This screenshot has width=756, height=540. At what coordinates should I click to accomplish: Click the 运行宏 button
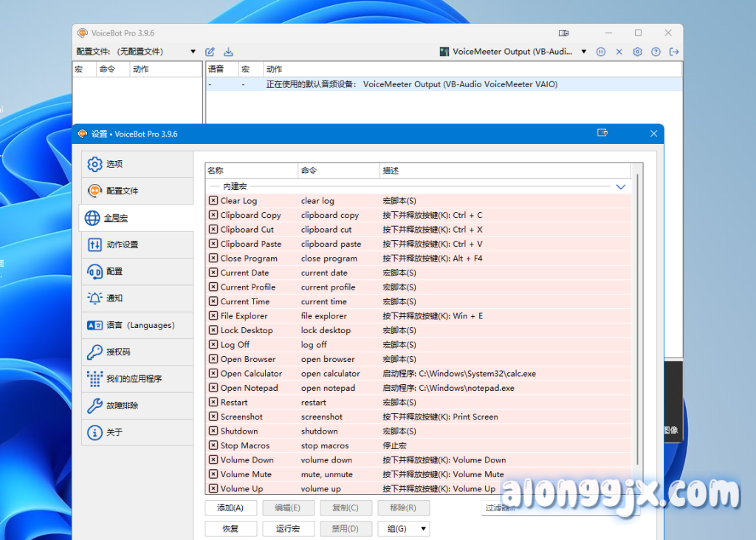[287, 529]
